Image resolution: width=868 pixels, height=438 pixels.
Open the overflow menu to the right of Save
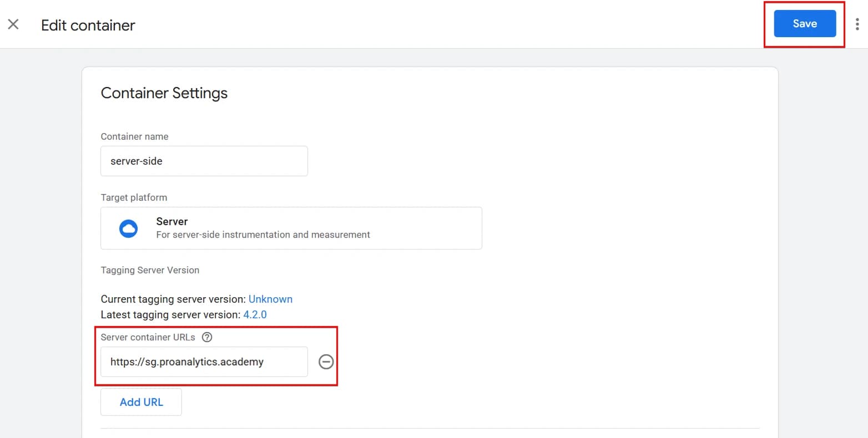coord(857,24)
